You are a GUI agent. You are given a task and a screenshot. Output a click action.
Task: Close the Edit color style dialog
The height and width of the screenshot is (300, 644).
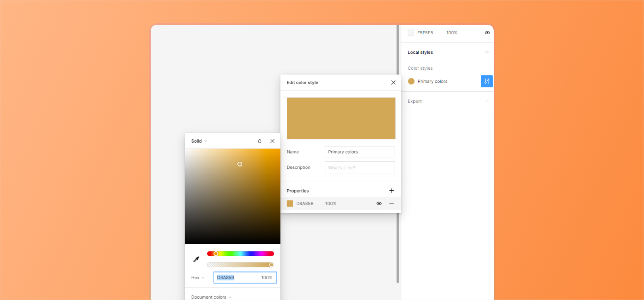click(x=393, y=82)
